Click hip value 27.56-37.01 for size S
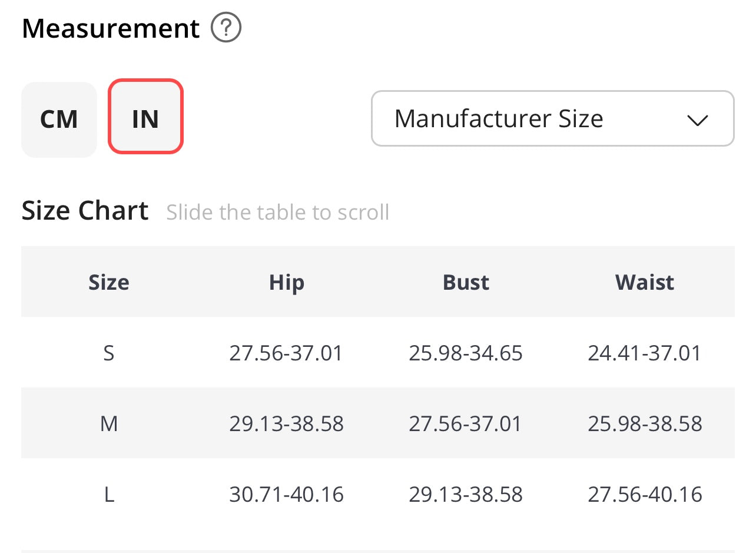 [x=286, y=353]
